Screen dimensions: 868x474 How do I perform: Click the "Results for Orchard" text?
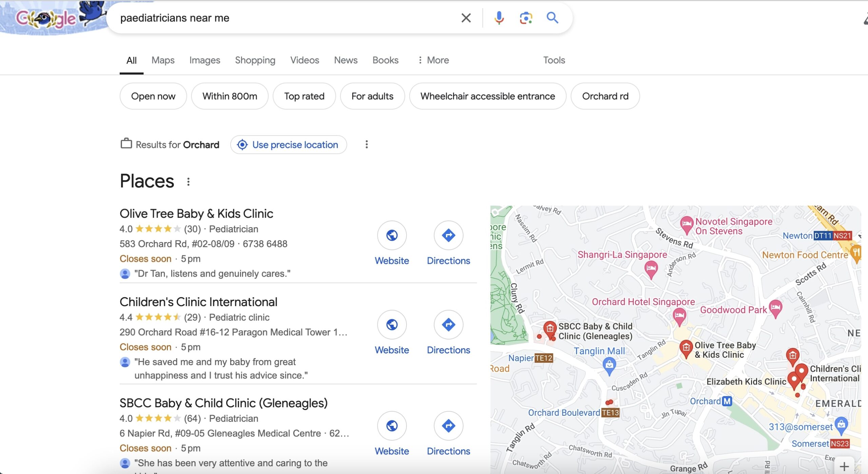click(x=177, y=145)
